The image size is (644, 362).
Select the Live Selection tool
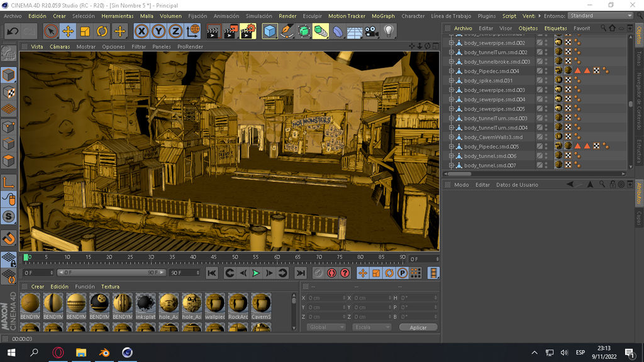pos(51,31)
